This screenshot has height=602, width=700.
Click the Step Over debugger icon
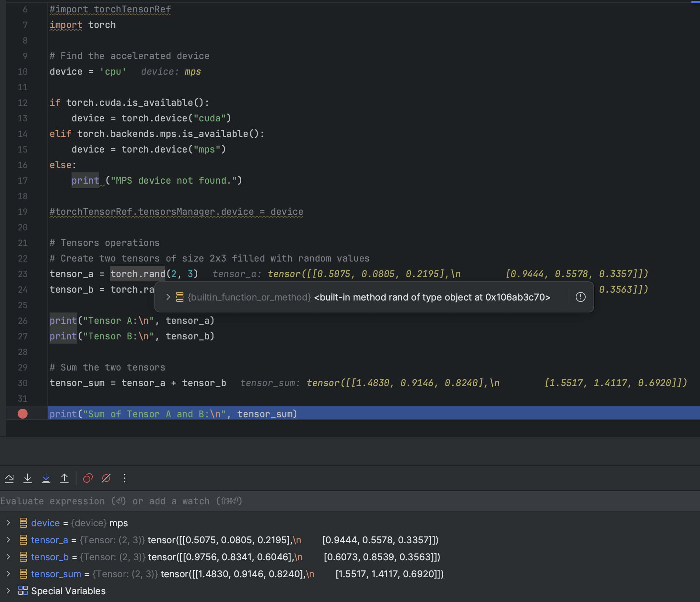pyautogui.click(x=10, y=478)
